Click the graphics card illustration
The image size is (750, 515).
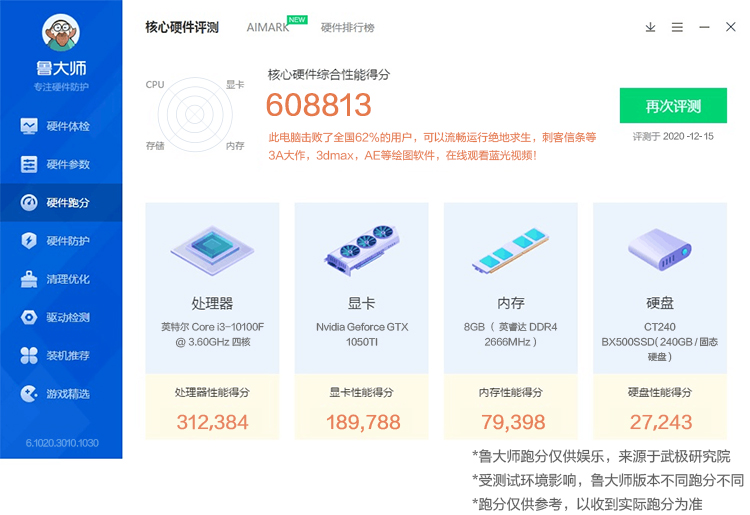point(362,249)
